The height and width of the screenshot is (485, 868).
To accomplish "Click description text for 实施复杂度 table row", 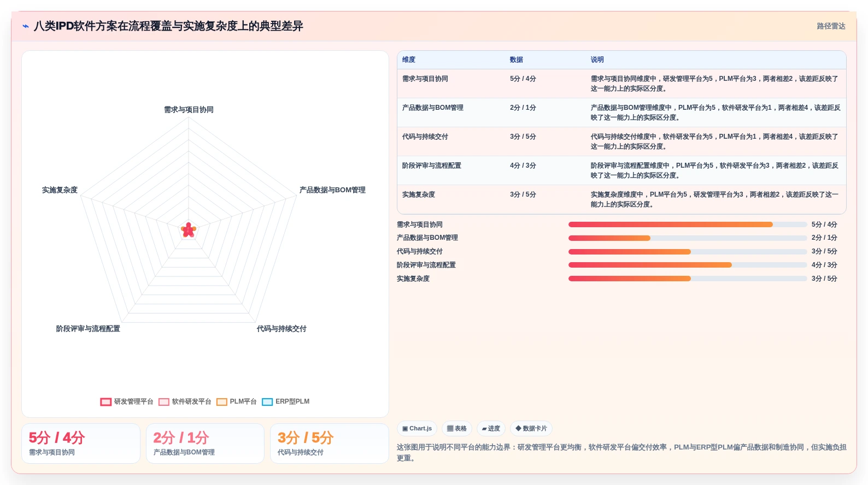I will coord(715,199).
